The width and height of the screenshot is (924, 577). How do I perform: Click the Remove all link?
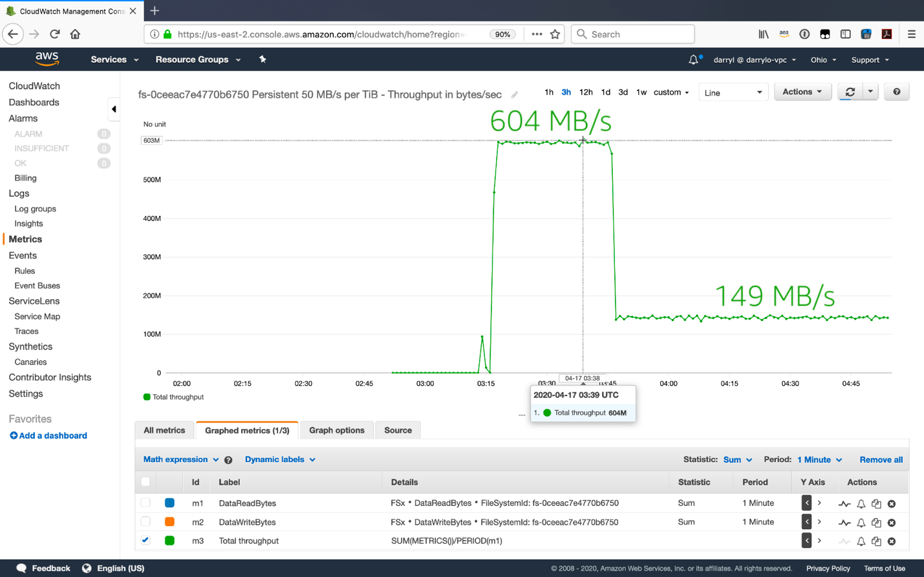(881, 459)
